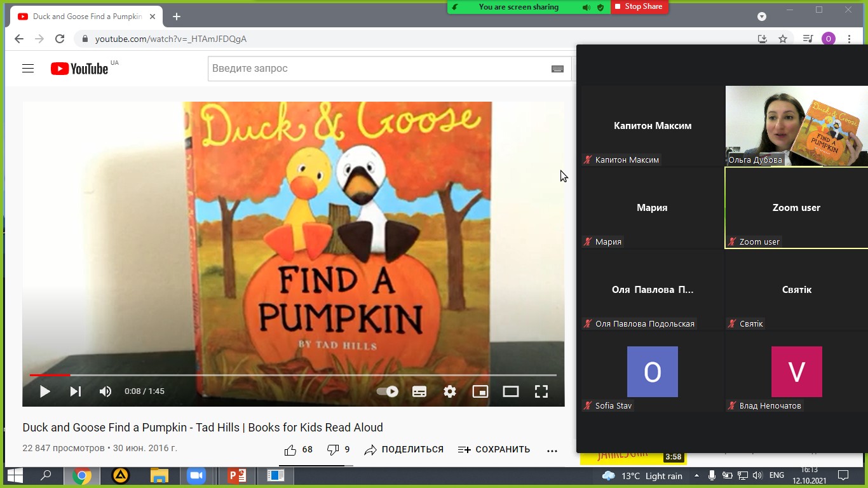Enter full screen video mode
The width and height of the screenshot is (868, 488).
point(541,391)
